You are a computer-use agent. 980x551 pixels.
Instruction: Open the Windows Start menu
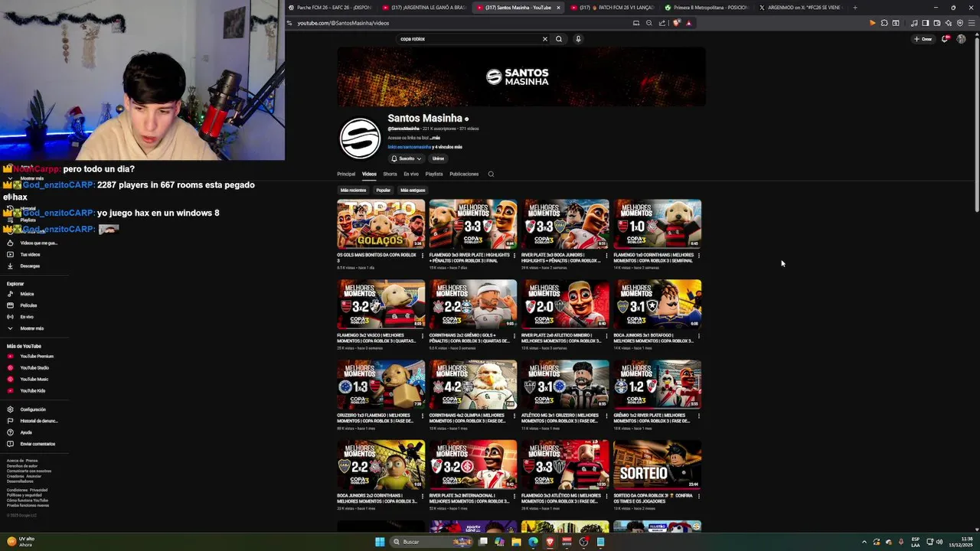[x=380, y=542]
